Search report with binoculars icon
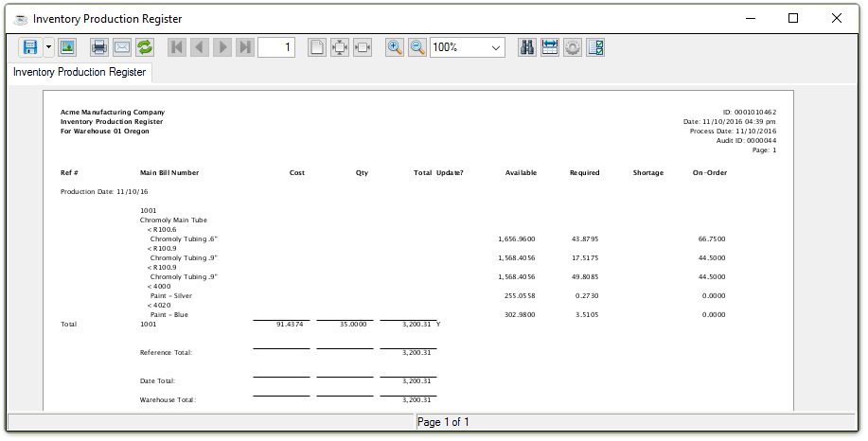Screen dimensions: 868x441 527,47
